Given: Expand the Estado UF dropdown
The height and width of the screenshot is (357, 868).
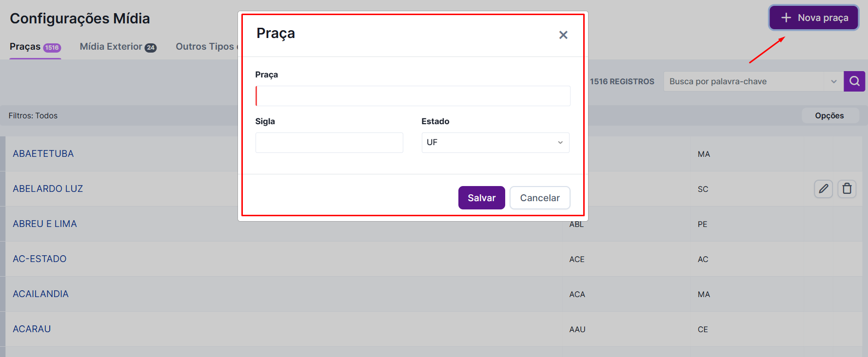Looking at the screenshot, I should pos(495,143).
